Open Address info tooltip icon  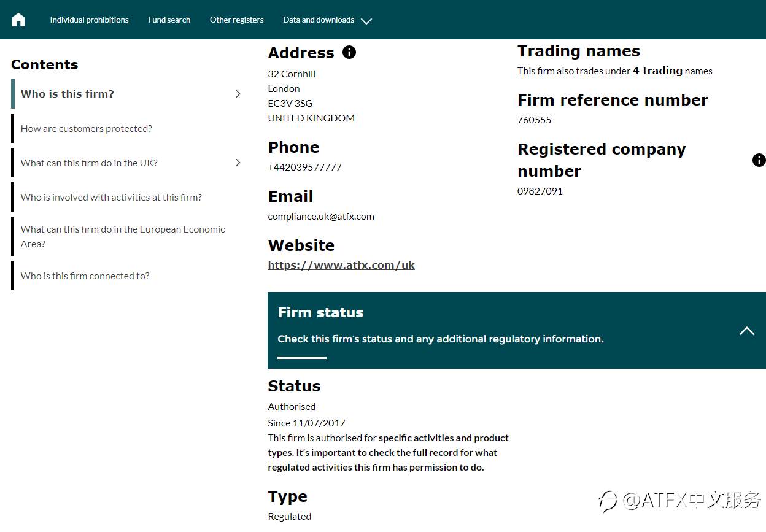pos(349,52)
